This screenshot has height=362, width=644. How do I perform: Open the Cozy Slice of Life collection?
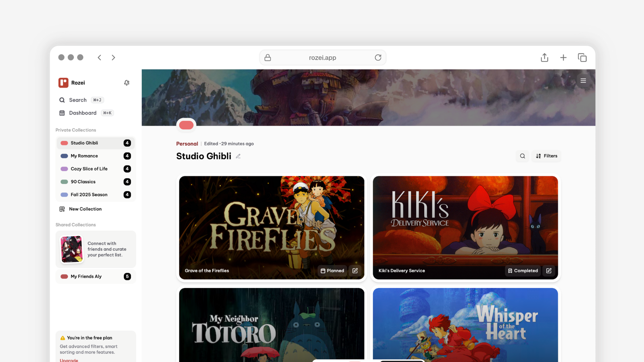(89, 169)
